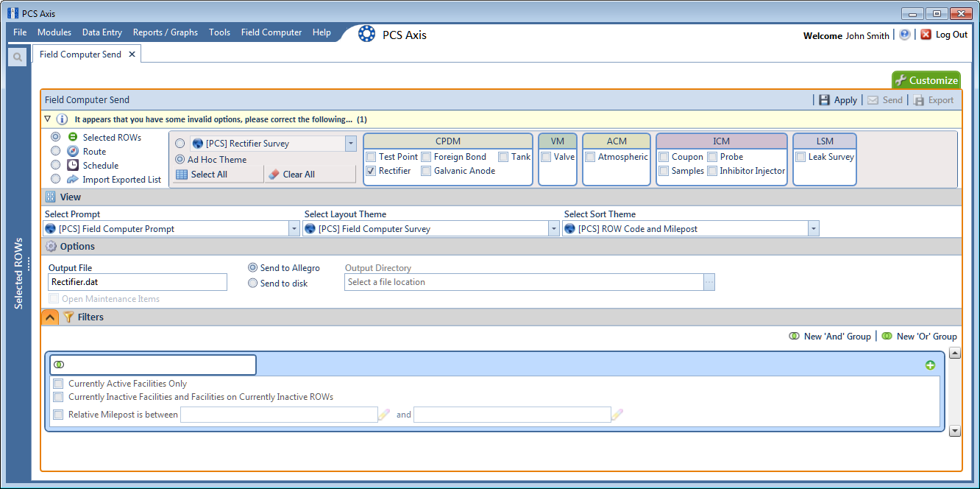The image size is (980, 489).
Task: Check the Tank checkbox
Action: [504, 157]
